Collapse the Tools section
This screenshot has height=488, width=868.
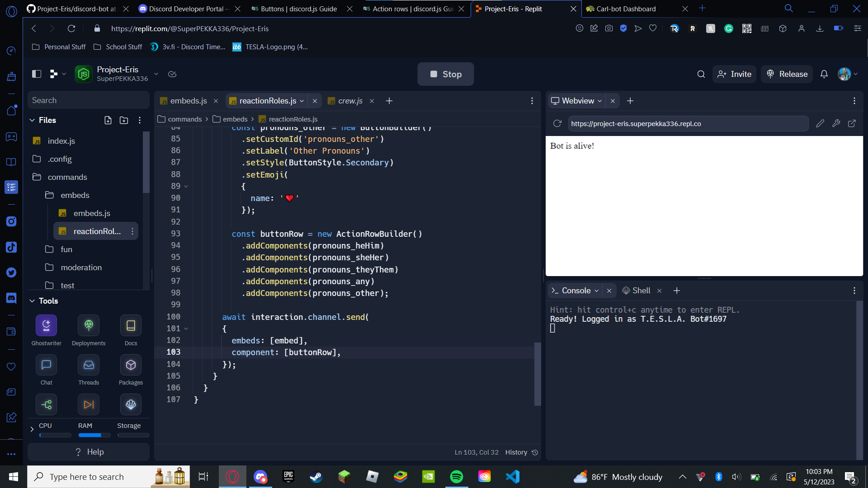pyautogui.click(x=32, y=301)
